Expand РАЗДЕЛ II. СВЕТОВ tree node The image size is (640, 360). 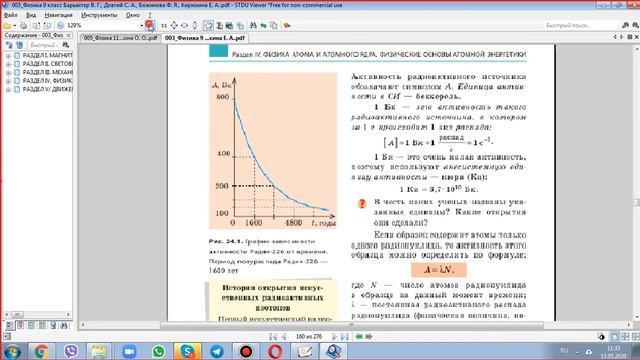click(x=8, y=64)
